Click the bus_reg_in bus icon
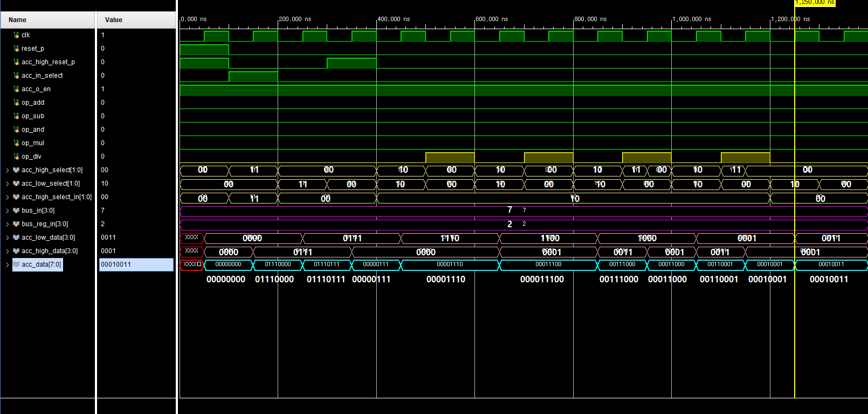The height and width of the screenshot is (414, 868). click(x=16, y=224)
